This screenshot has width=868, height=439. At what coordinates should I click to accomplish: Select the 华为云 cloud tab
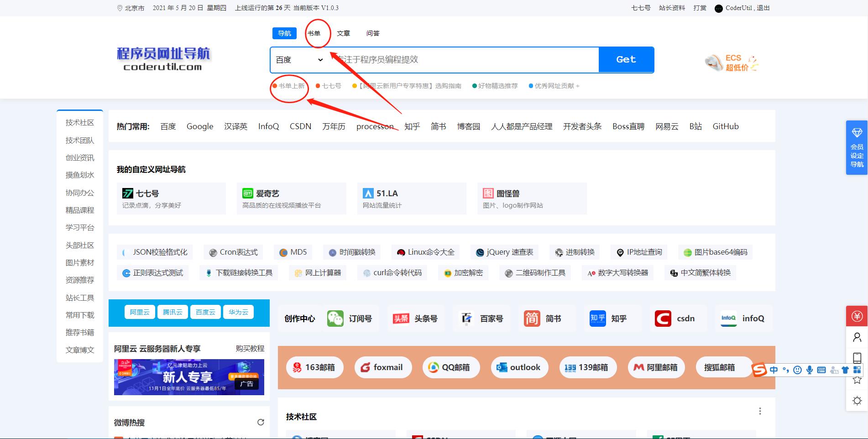tap(238, 312)
